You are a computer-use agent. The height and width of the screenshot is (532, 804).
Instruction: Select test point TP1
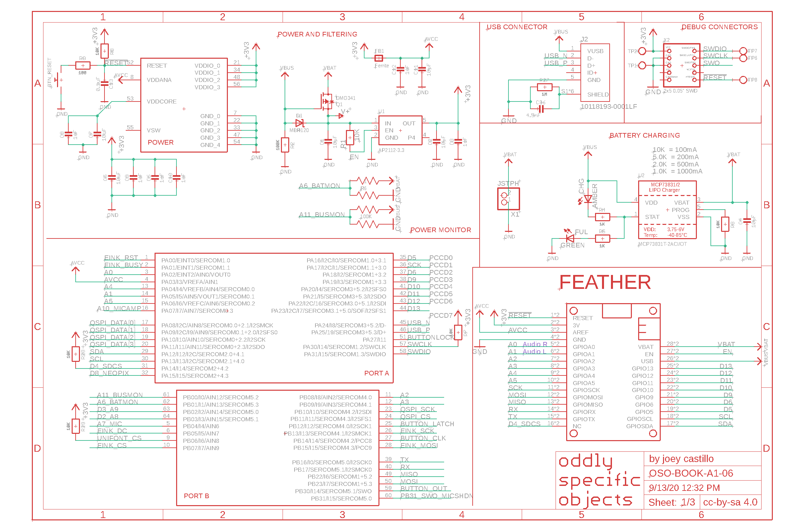(x=642, y=65)
